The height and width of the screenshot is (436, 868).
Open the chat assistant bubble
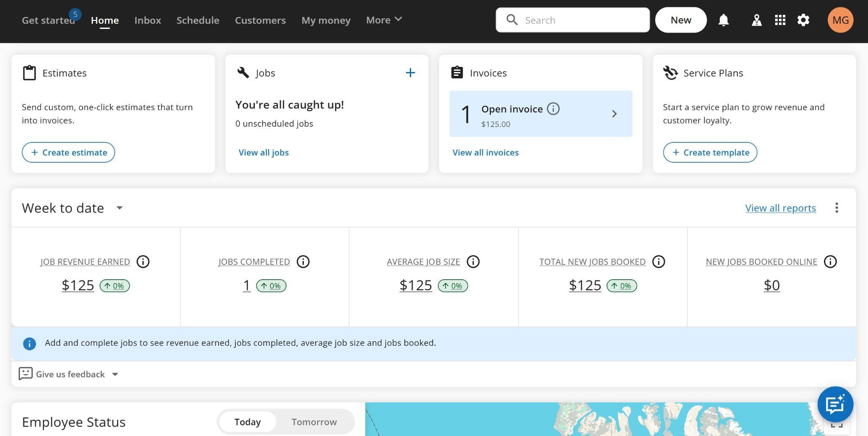tap(835, 404)
